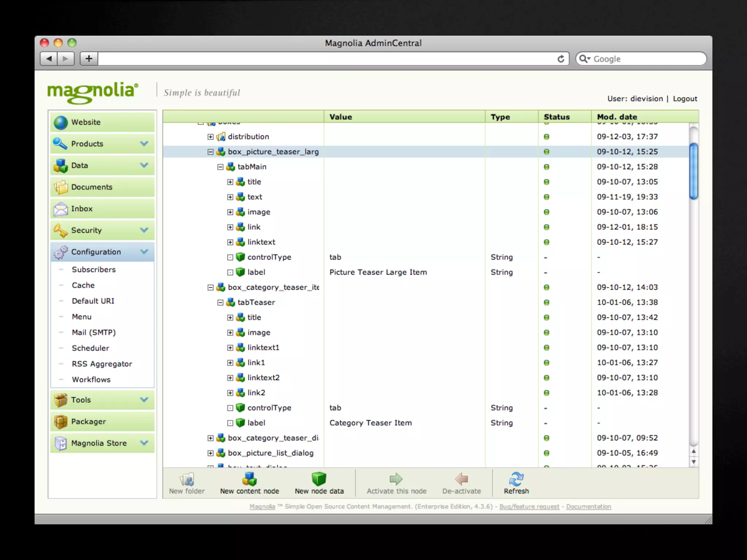Open the Scheduler item
The width and height of the screenshot is (747, 560).
90,348
